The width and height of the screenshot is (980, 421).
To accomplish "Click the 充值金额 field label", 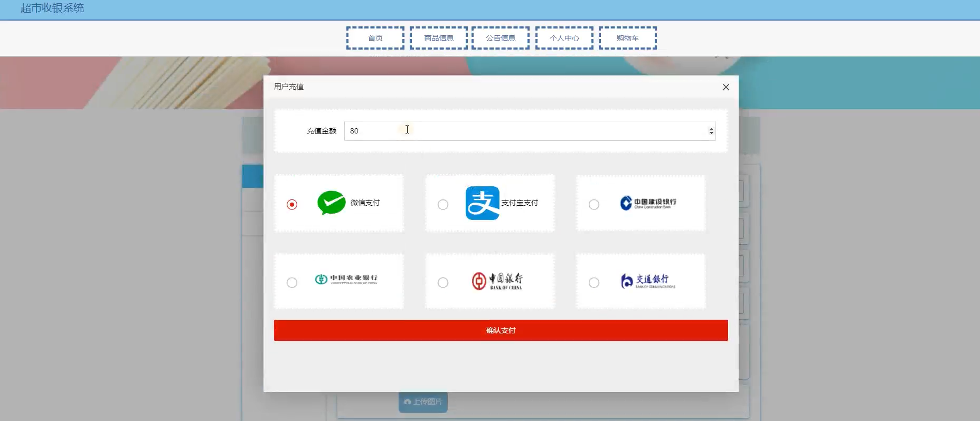I will [x=322, y=131].
